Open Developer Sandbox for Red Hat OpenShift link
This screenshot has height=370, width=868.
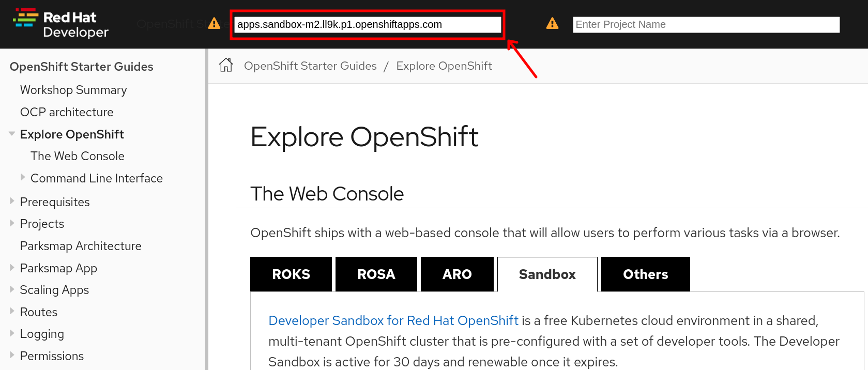pyautogui.click(x=393, y=320)
